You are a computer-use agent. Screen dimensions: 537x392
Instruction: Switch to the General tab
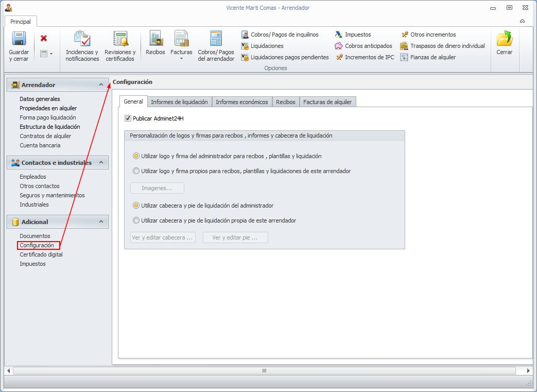tap(133, 101)
